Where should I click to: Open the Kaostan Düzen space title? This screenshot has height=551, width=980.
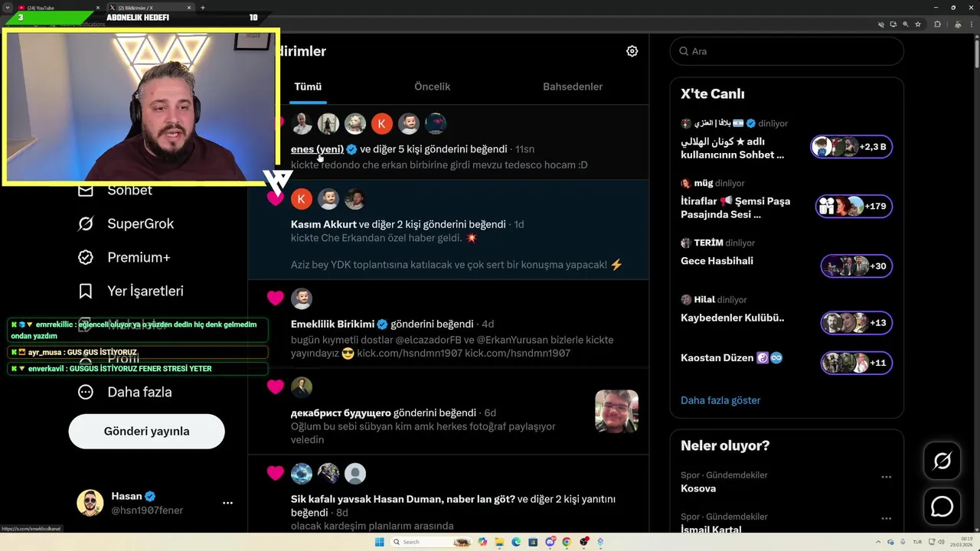click(x=717, y=357)
